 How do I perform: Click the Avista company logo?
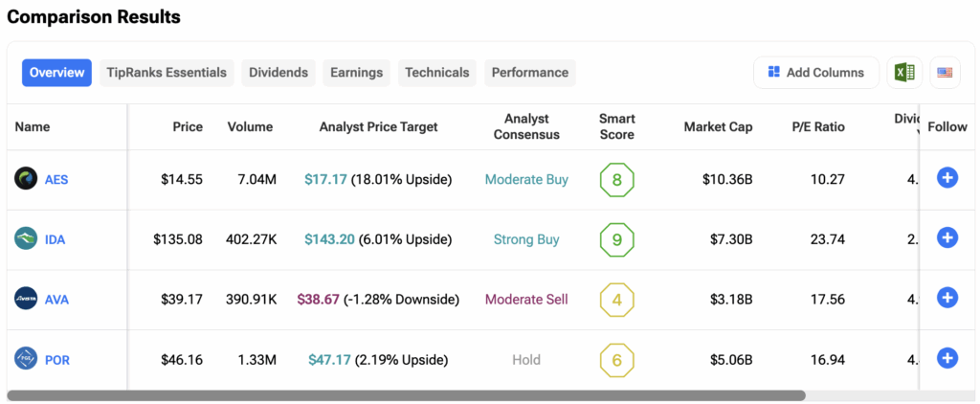pyautogui.click(x=26, y=299)
